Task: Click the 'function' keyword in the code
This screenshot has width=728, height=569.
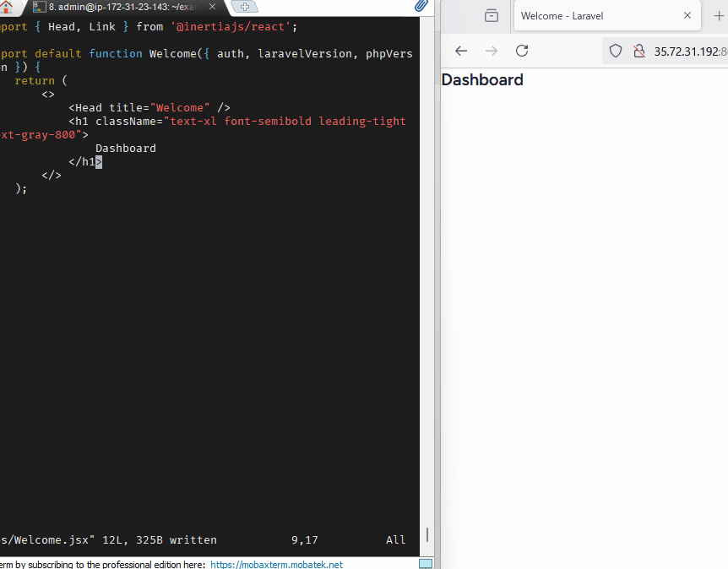Action: (x=116, y=54)
